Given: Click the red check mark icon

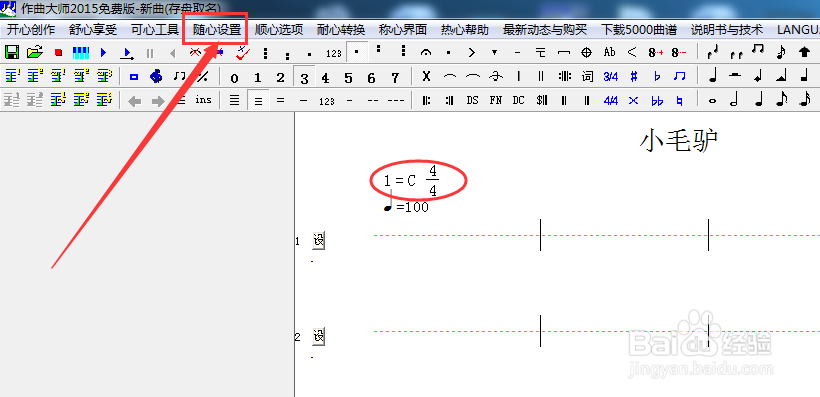Looking at the screenshot, I should 242,52.
